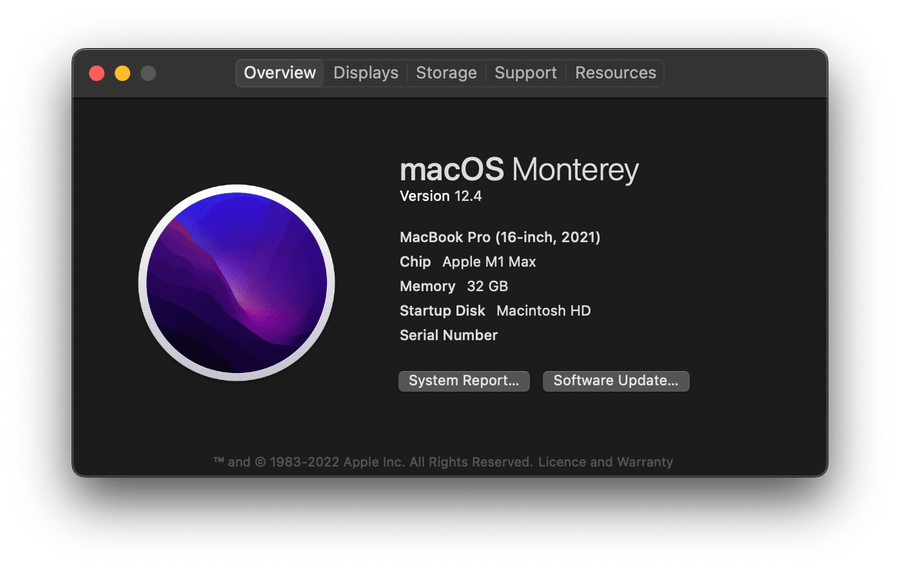
Task: Close the About This Mac window
Action: click(97, 73)
